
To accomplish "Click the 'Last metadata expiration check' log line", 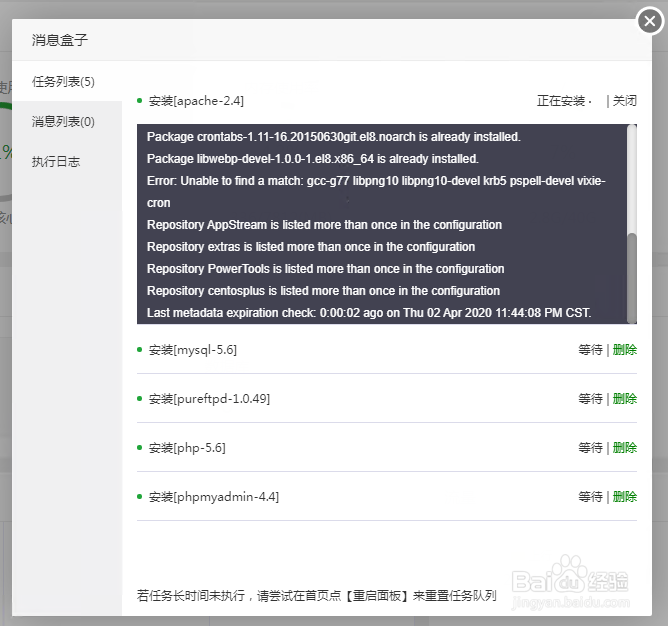I will coord(369,313).
